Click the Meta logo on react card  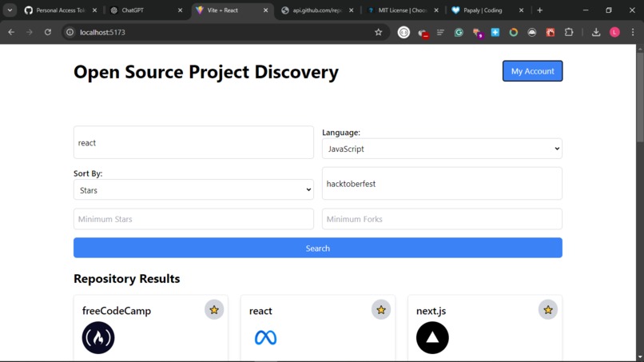pyautogui.click(x=265, y=338)
